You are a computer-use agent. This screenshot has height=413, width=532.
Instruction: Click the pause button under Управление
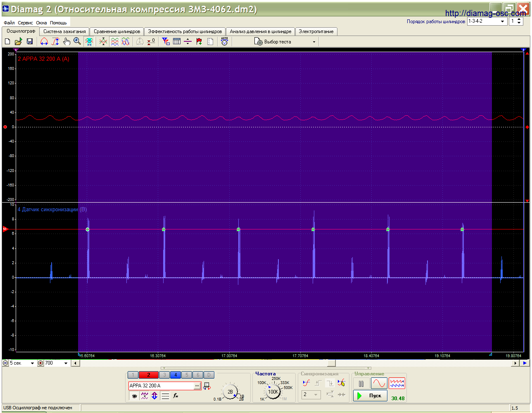[x=361, y=384]
